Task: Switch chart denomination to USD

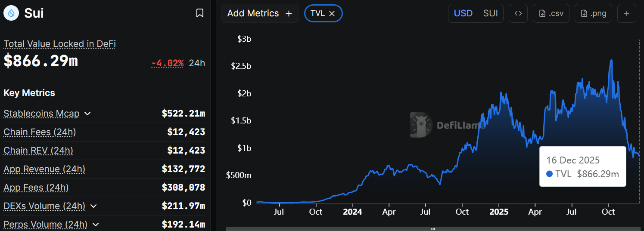Action: coord(463,13)
